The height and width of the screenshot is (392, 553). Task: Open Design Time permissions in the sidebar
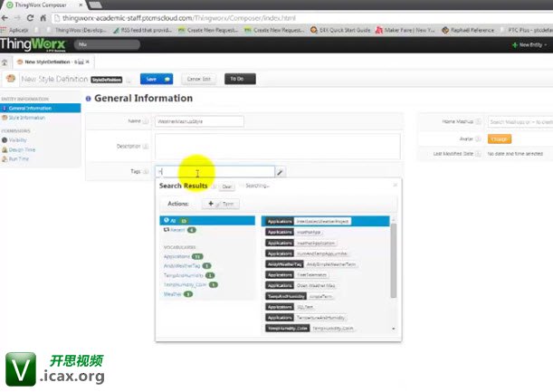(x=22, y=149)
